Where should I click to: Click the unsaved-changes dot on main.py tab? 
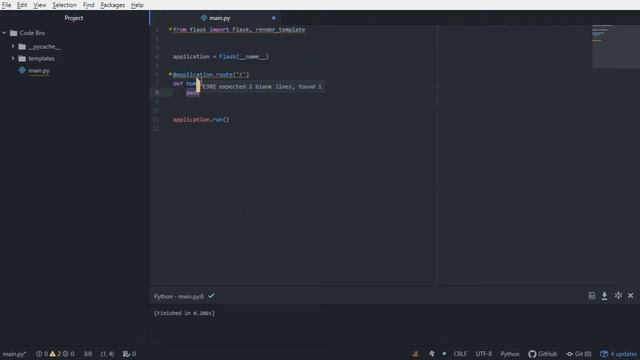273,18
